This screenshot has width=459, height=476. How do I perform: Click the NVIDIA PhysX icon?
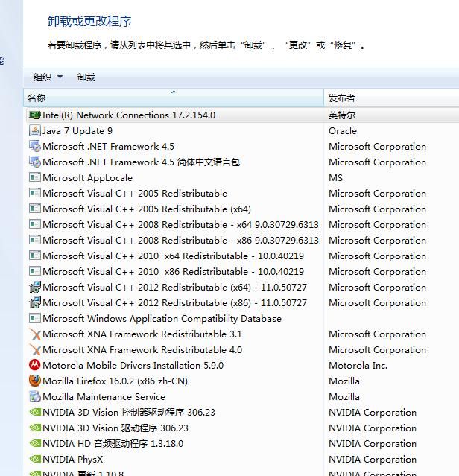[34, 460]
